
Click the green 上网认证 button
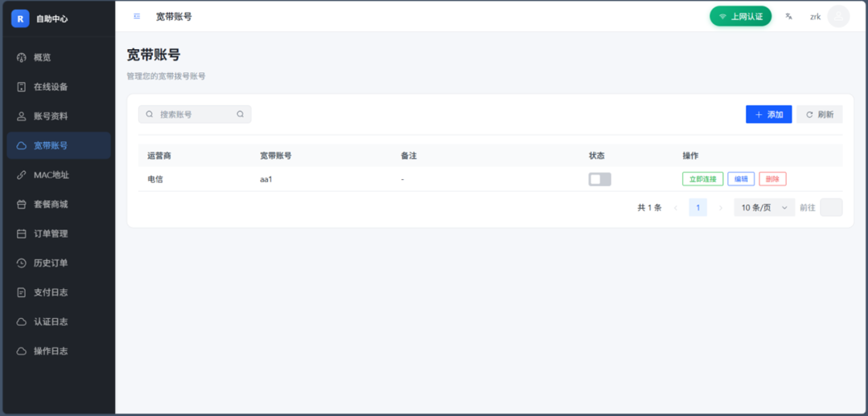(741, 17)
